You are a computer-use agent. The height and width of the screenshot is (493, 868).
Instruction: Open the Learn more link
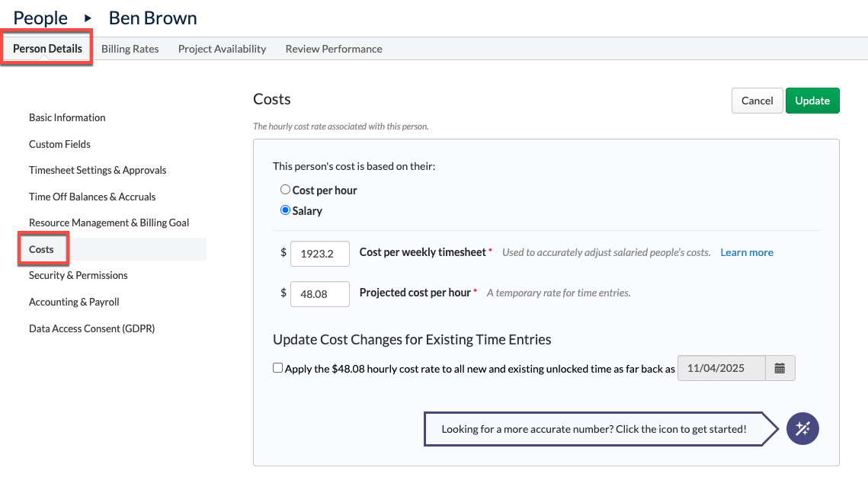(747, 252)
